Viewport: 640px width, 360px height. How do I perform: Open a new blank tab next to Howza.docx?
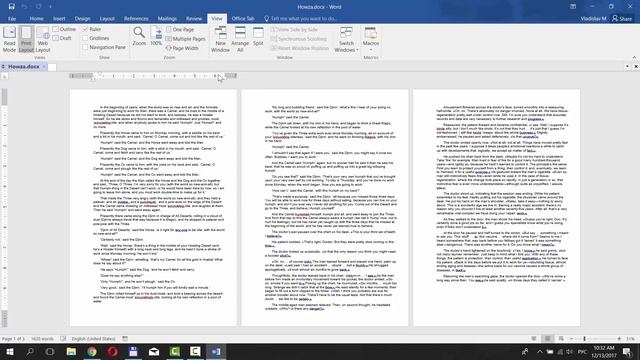(x=52, y=67)
